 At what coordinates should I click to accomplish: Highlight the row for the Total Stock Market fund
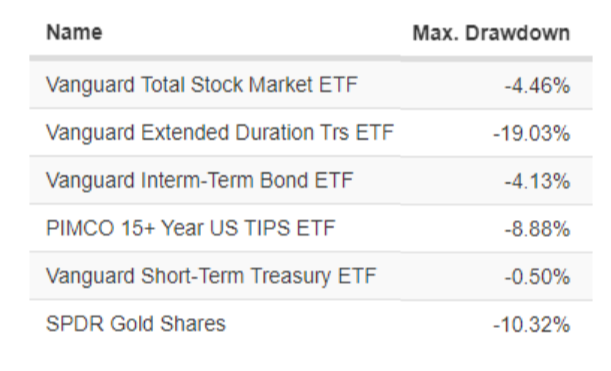coord(311,85)
